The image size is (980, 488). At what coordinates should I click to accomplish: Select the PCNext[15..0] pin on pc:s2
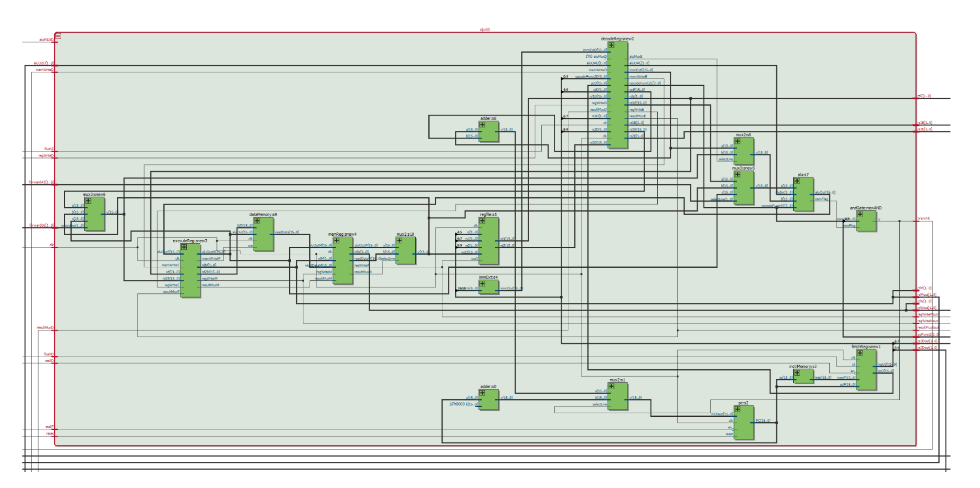point(722,414)
